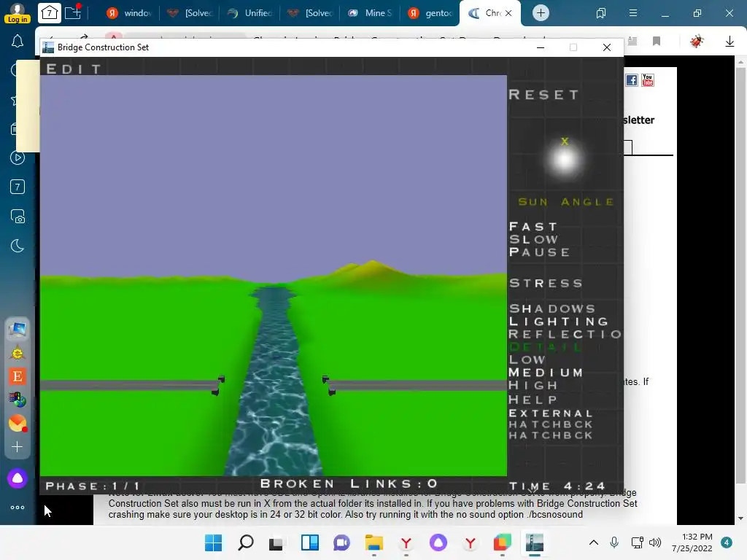
Task: Click the bookmark page icon in browser toolbar
Action: (657, 41)
